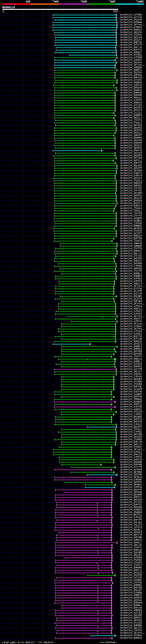Choose the UniRef100_Q9ZPM7 entry

(x=131, y=427)
